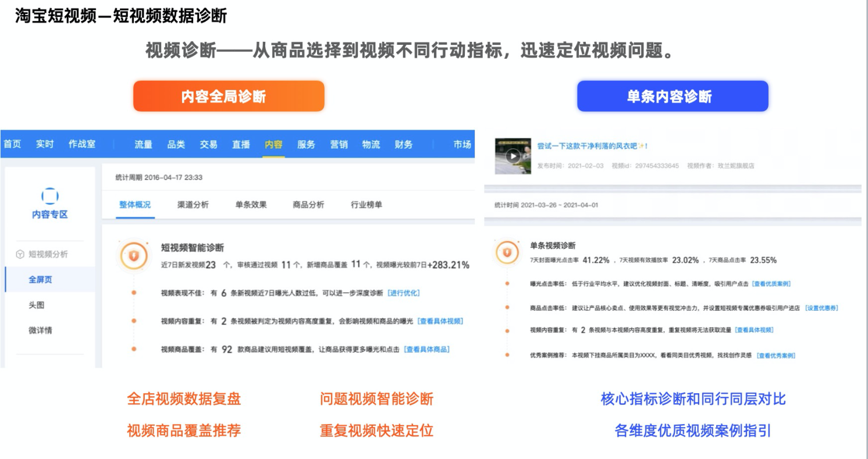Viewport: 868px width, 459px height.
Task: Select 微详情 in the left sidebar
Action: (40, 330)
